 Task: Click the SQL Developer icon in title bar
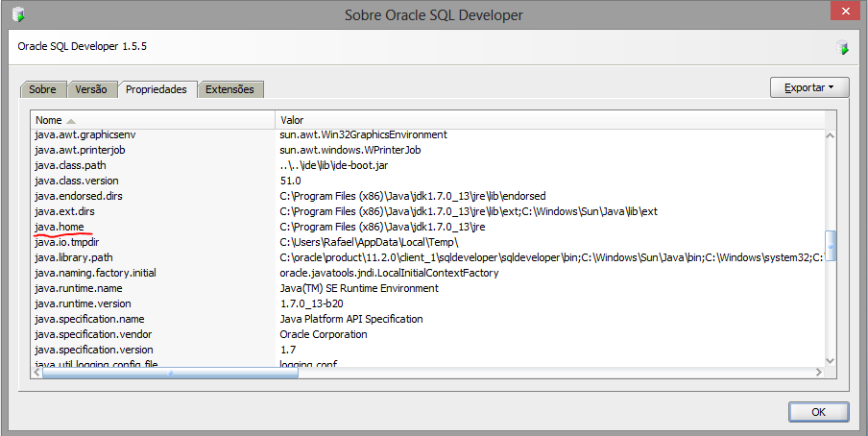tap(18, 14)
